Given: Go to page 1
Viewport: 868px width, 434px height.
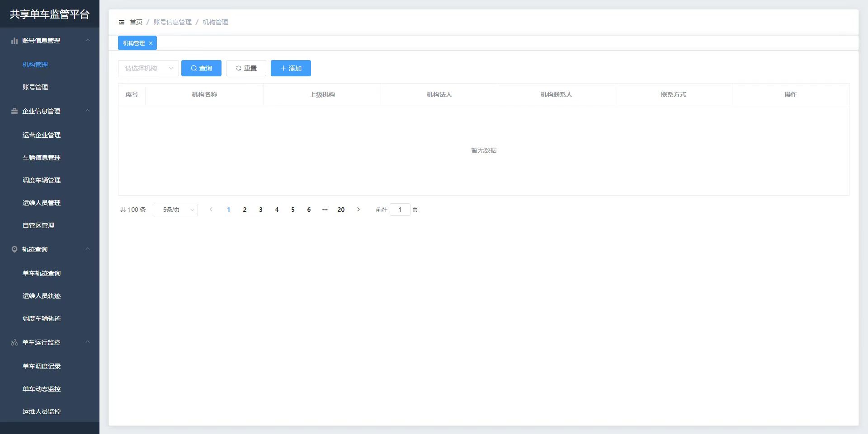Looking at the screenshot, I should pos(229,210).
